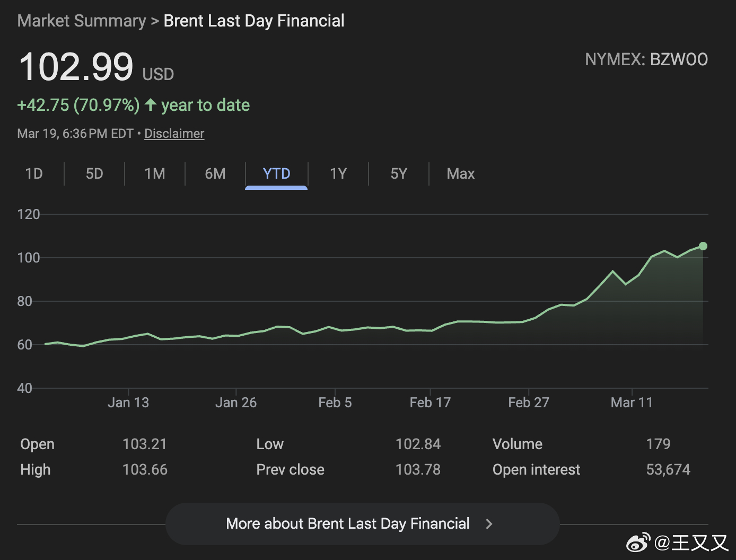Click the green up arrow icon

pyautogui.click(x=151, y=105)
